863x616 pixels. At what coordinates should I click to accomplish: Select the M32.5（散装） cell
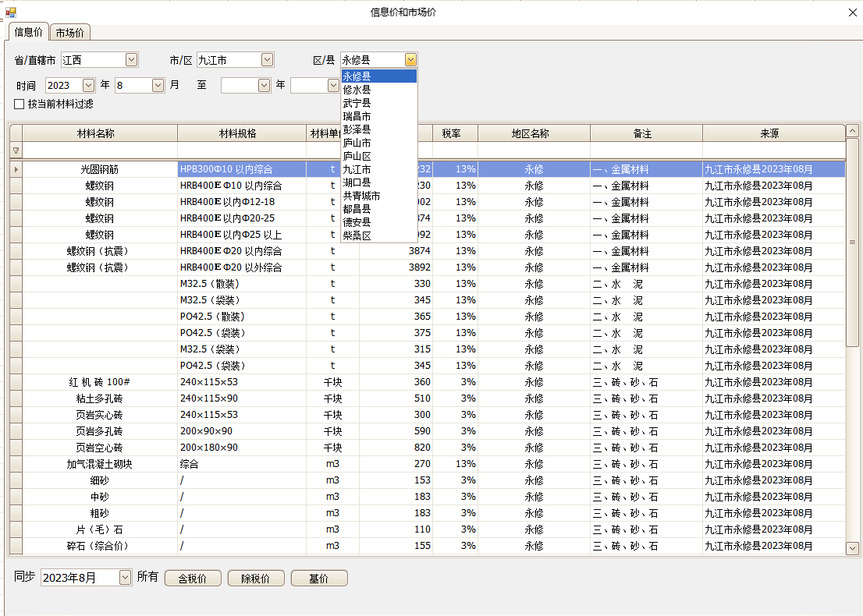(x=242, y=284)
